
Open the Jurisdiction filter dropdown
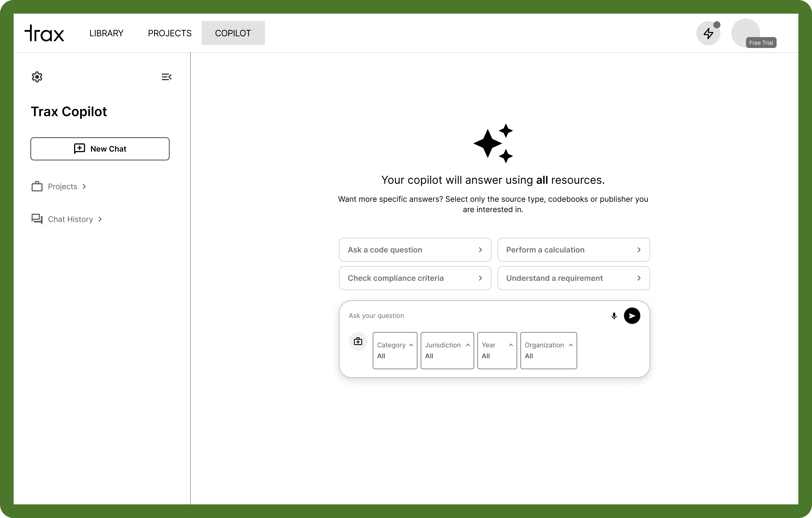[447, 350]
